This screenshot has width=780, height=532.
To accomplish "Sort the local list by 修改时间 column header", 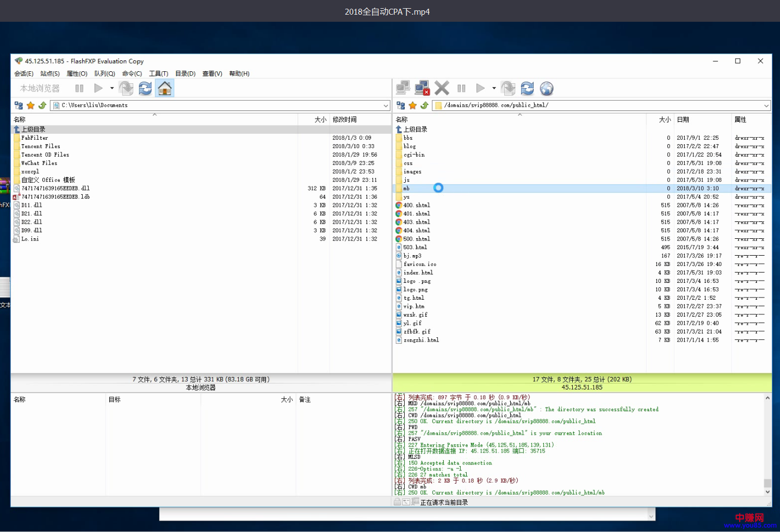I will [344, 120].
